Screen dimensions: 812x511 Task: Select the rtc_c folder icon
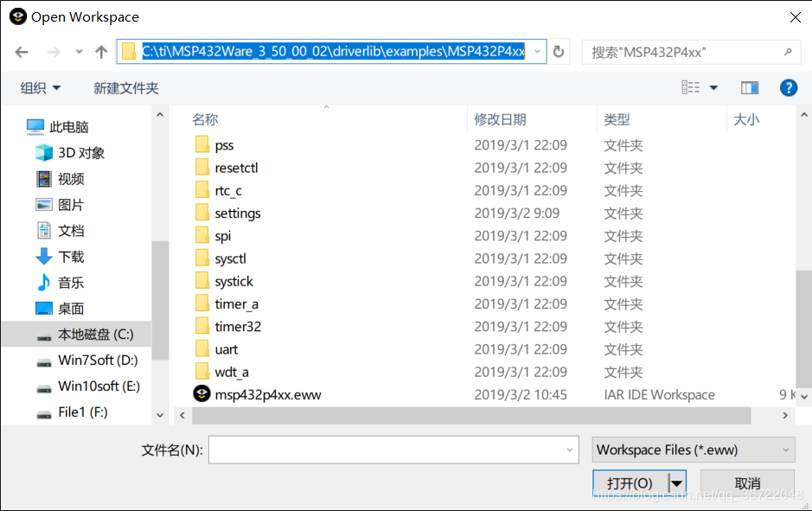(202, 190)
